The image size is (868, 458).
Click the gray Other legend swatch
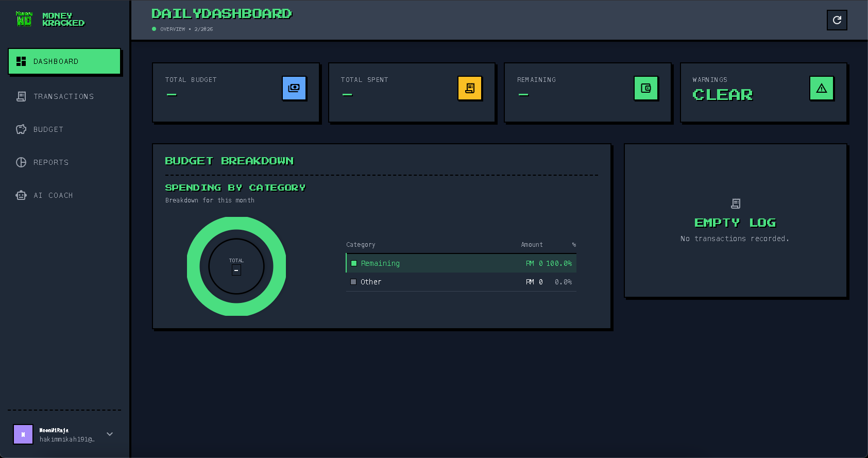coord(353,282)
